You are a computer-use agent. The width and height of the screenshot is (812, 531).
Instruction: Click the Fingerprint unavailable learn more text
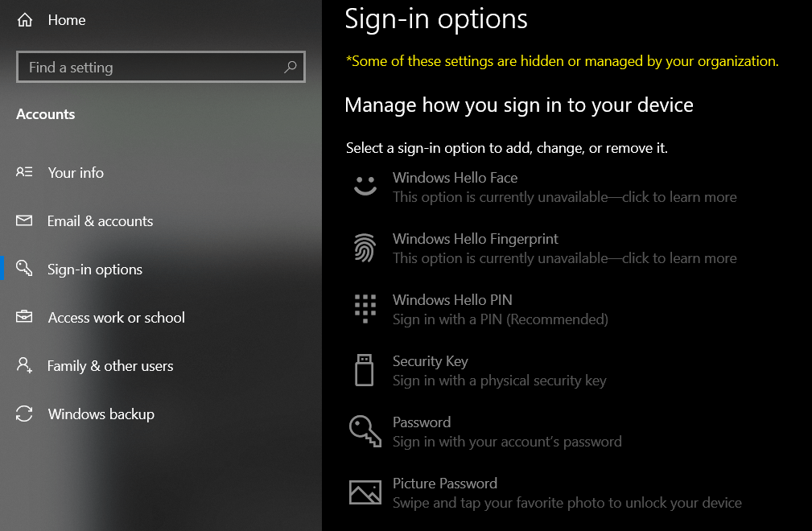564,258
